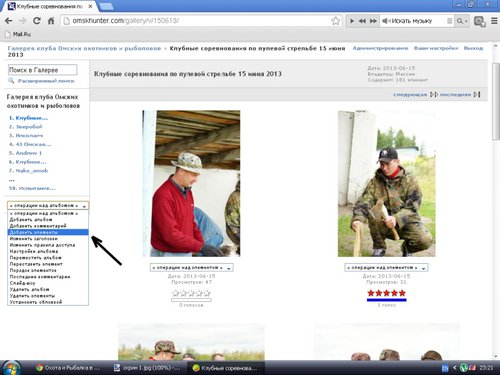Open sidebar album '6. Клубное...'
Screen dimensions: 500x375
(x=28, y=162)
